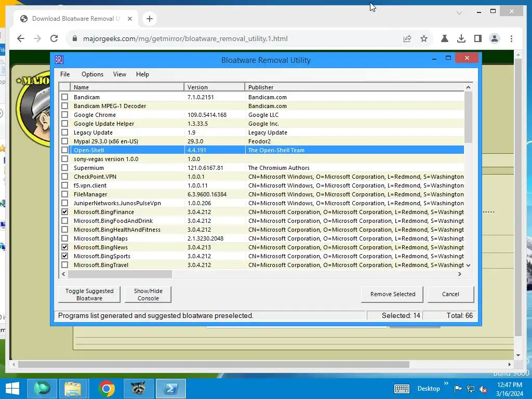Open Chrome downloads icon

tap(461, 38)
